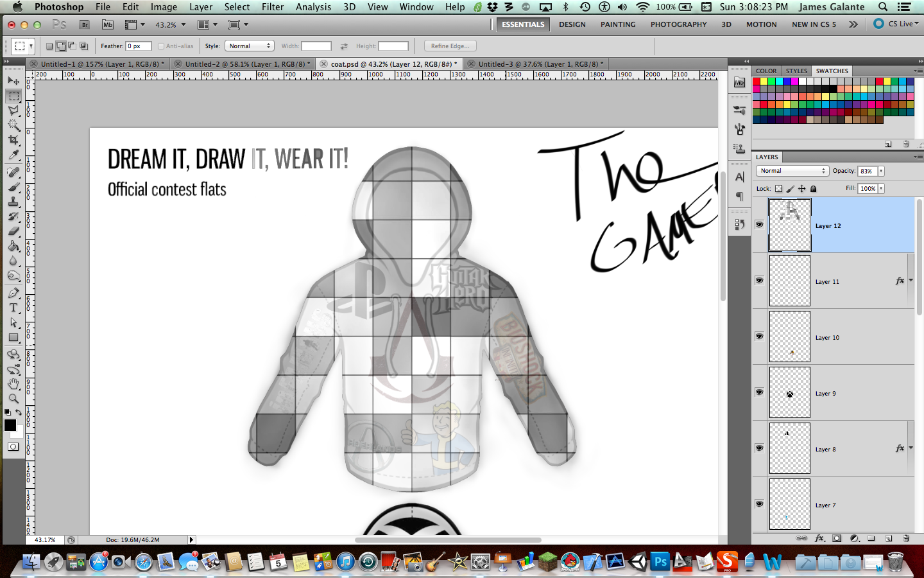Open CS Live dropdown
Viewport: 924px width, 578px height.
(x=896, y=24)
